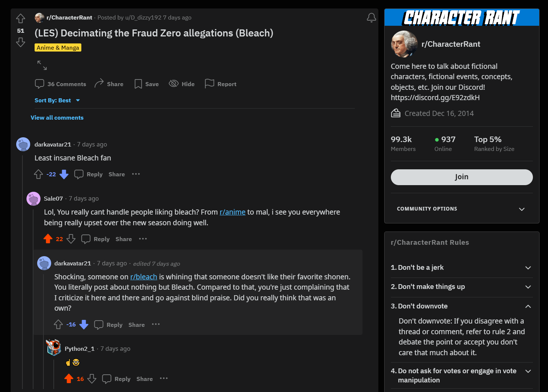Save the post with the bookmark icon

[138, 84]
